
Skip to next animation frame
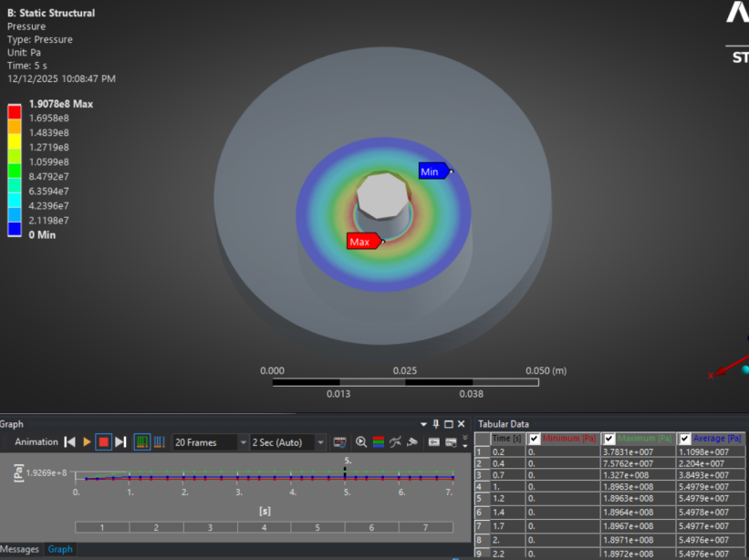[120, 442]
